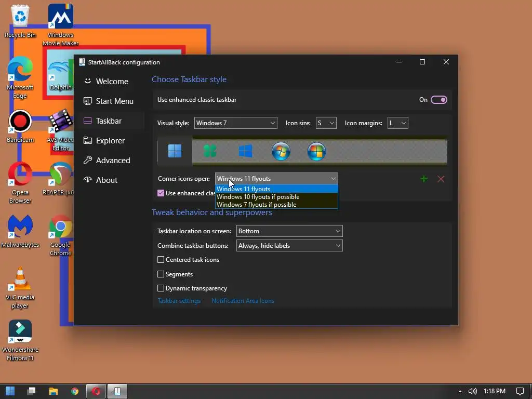The height and width of the screenshot is (399, 532).
Task: Select VLC media player icon
Action: [x=20, y=288]
